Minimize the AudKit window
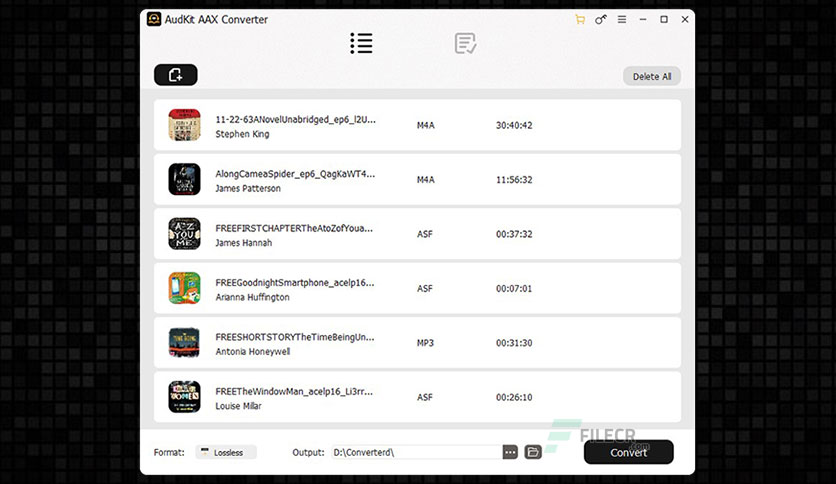This screenshot has width=836, height=484. [643, 19]
